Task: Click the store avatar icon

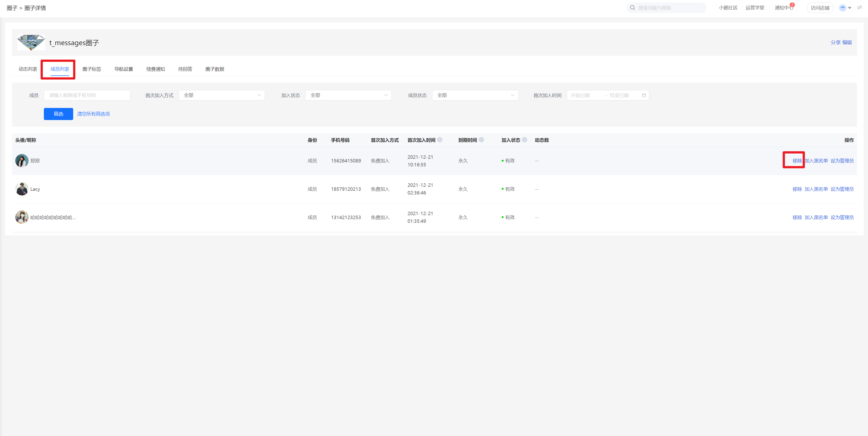Action: 842,8
